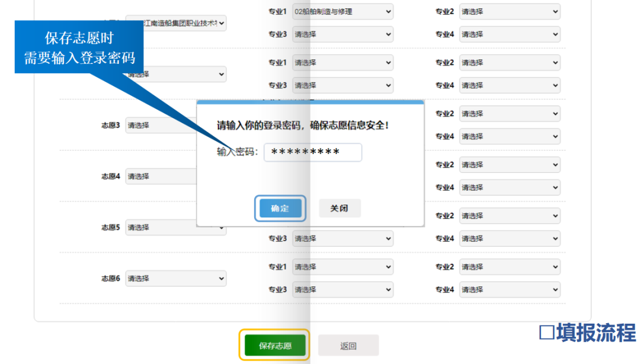Open 专业4 dropdown in the 志愿5 row
Image resolution: width=640 pixels, height=364 pixels.
click(510, 239)
